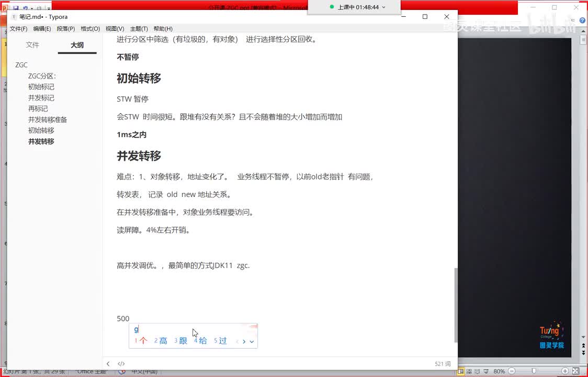Open the 视图(V) menu

tap(115, 29)
